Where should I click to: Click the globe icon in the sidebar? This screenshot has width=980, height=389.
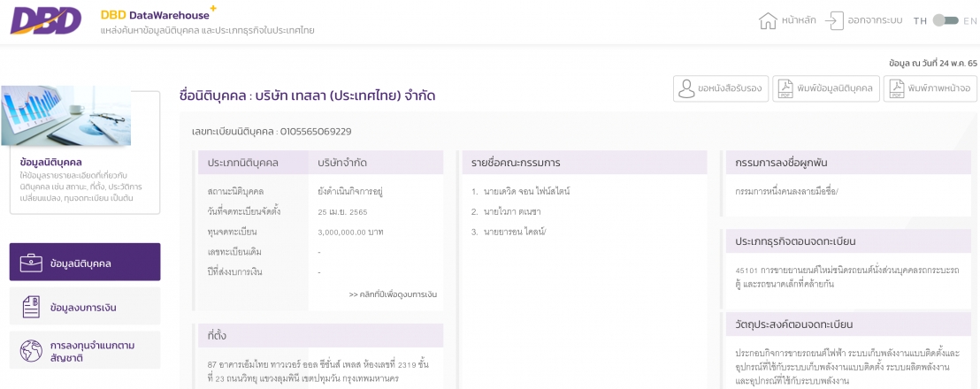(31, 351)
